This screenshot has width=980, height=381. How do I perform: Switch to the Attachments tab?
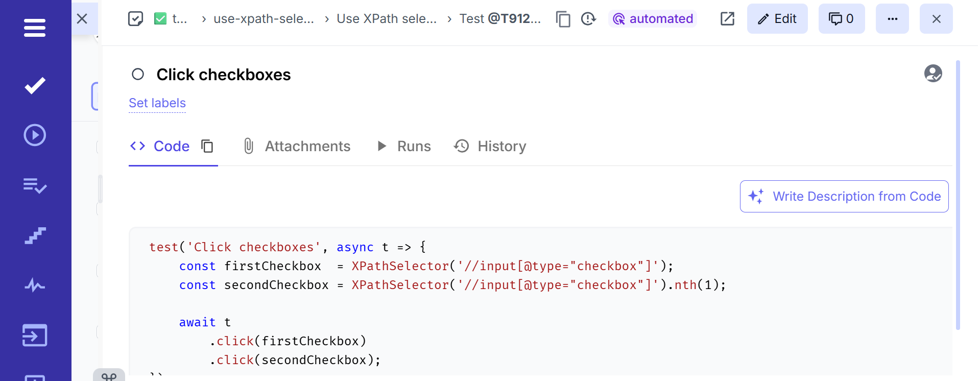297,146
